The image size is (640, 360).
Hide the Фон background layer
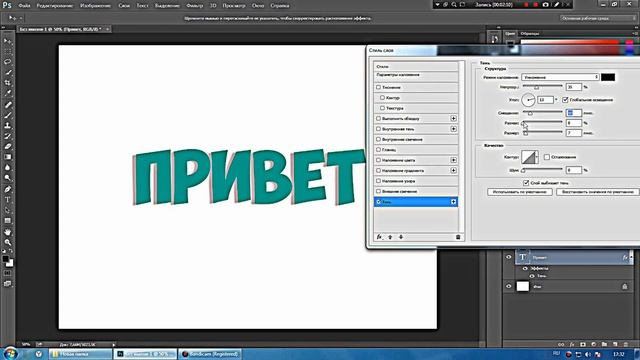(509, 287)
